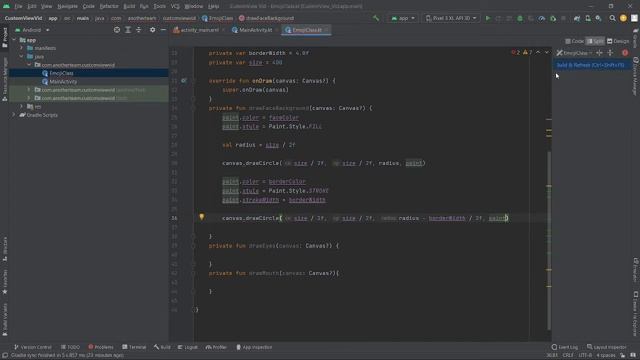The width and height of the screenshot is (640, 360).
Task: Open the Layout Inspector tool window
Action: coord(607,347)
